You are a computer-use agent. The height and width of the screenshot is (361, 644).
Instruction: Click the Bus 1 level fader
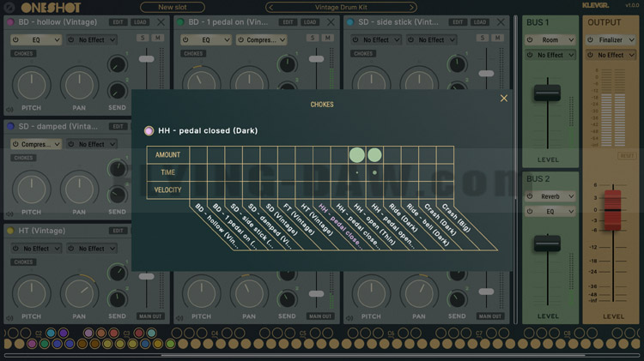547,93
